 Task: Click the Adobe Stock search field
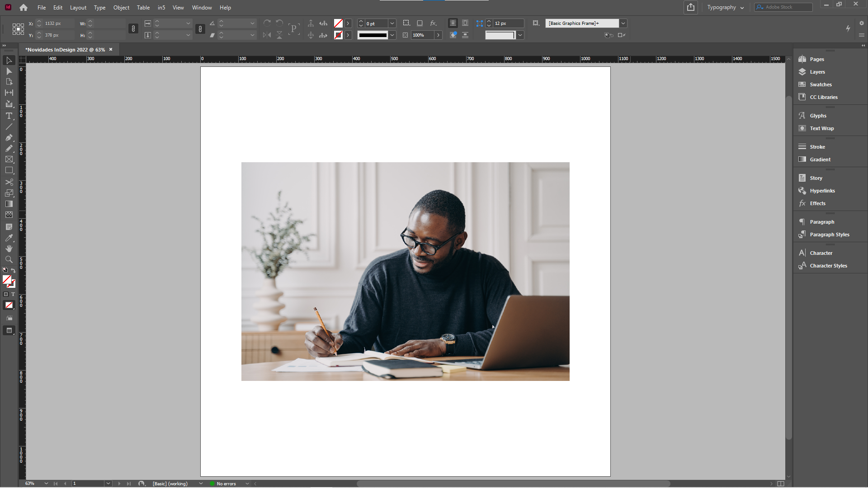(783, 7)
